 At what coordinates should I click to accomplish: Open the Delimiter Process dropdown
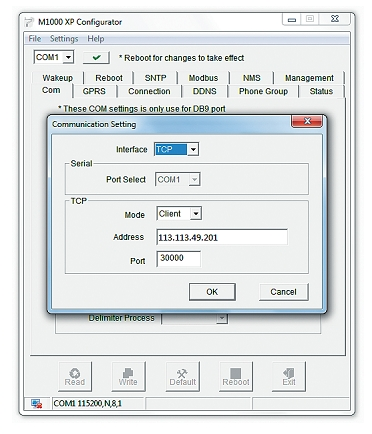pyautogui.click(x=222, y=319)
